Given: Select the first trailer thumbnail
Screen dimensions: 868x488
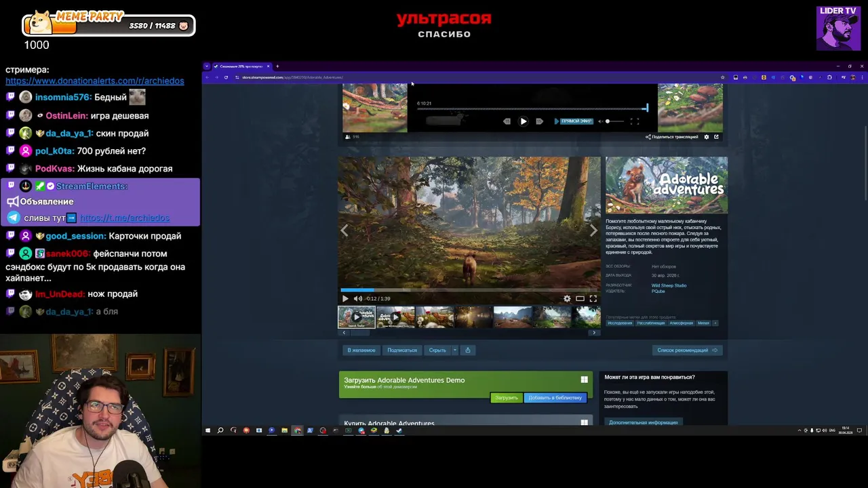Looking at the screenshot, I should coord(357,317).
